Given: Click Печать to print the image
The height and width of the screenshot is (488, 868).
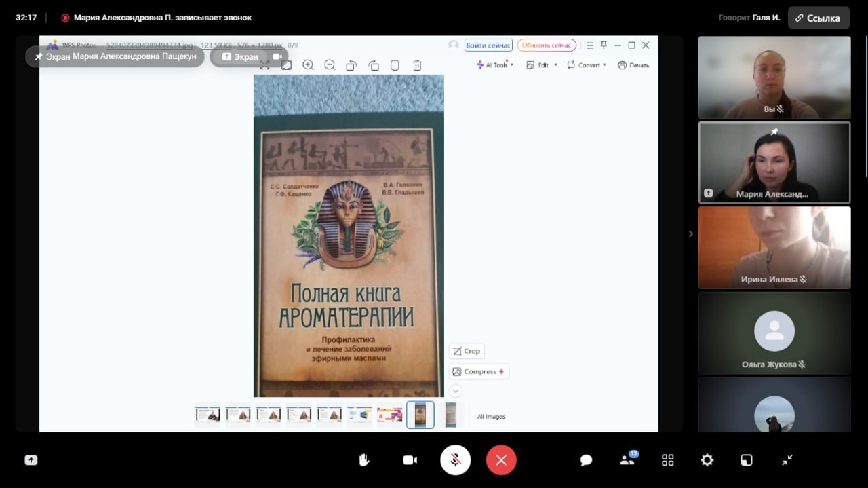Looking at the screenshot, I should tap(633, 65).
